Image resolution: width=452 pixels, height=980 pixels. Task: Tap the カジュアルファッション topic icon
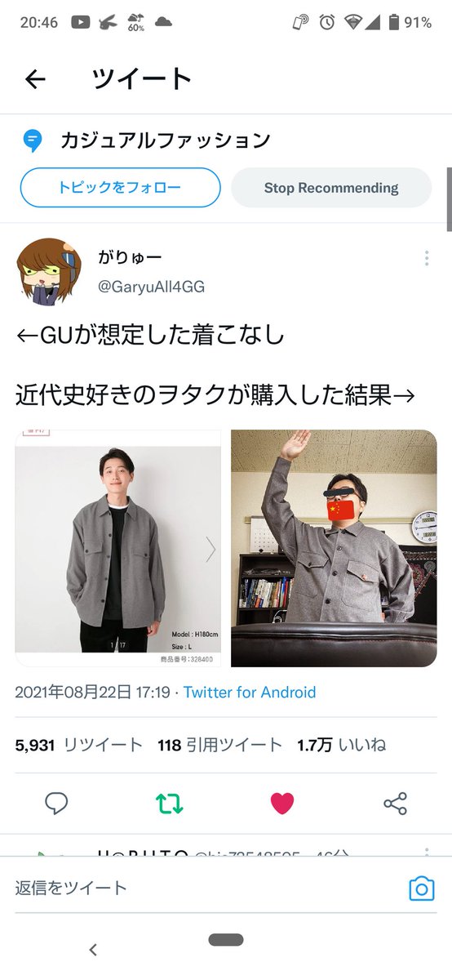pos(33,140)
